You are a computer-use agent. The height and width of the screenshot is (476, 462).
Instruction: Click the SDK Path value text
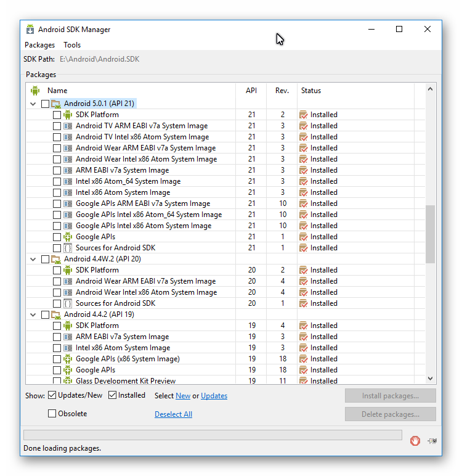(99, 59)
